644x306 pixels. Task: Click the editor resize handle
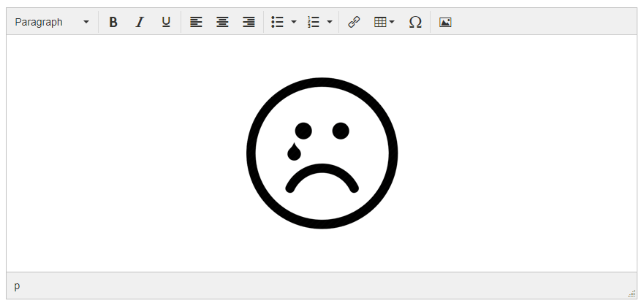coord(632,293)
